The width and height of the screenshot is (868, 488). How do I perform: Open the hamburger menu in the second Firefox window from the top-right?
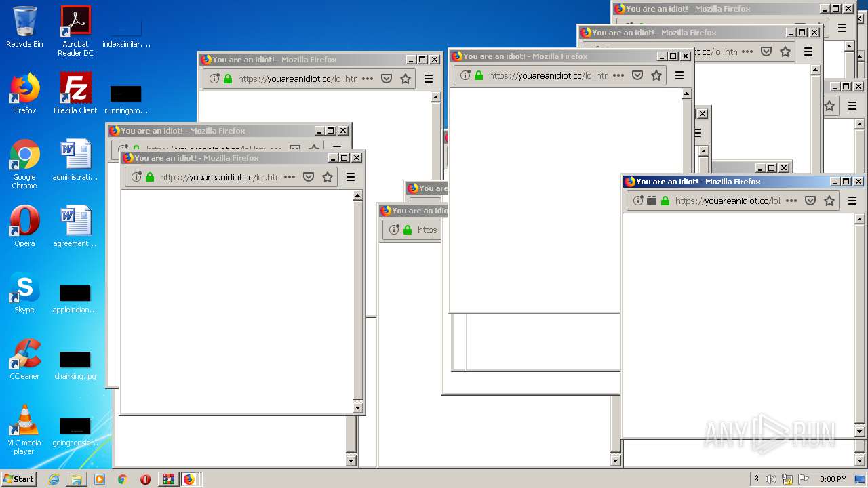click(808, 52)
